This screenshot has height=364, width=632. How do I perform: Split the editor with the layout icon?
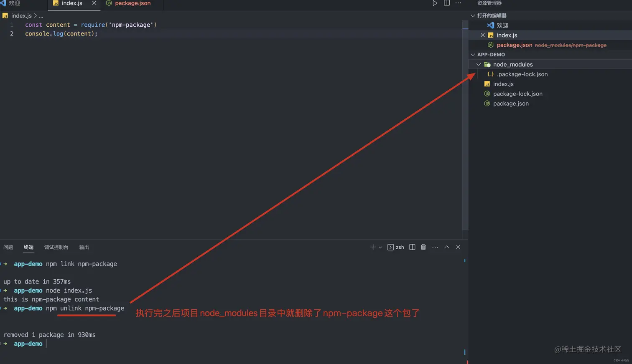447,3
